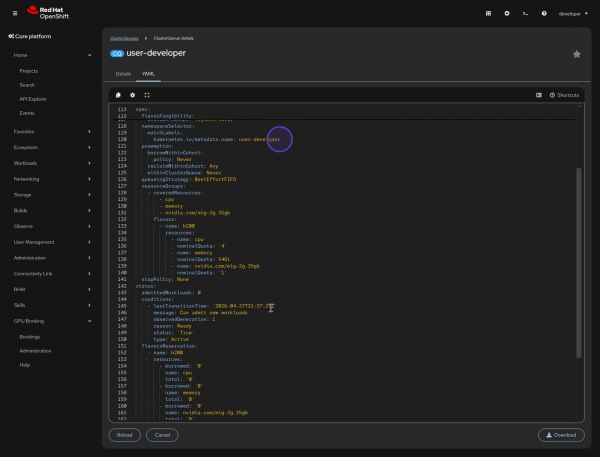The height and width of the screenshot is (457, 600).
Task: Open Administration under GPU Booking
Action: coord(35,351)
